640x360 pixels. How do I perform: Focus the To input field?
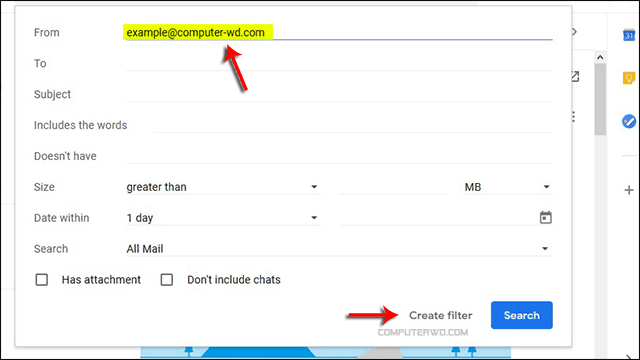tap(339, 63)
